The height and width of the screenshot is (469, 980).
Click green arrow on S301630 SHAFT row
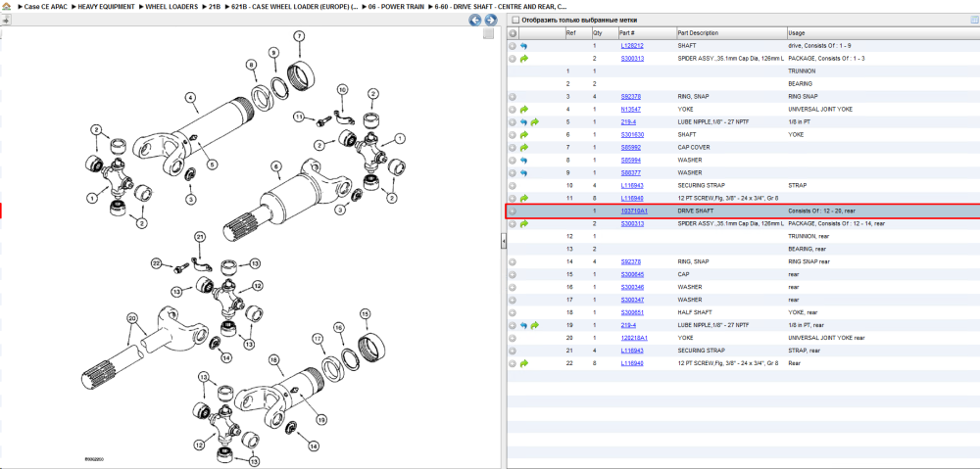(x=523, y=135)
